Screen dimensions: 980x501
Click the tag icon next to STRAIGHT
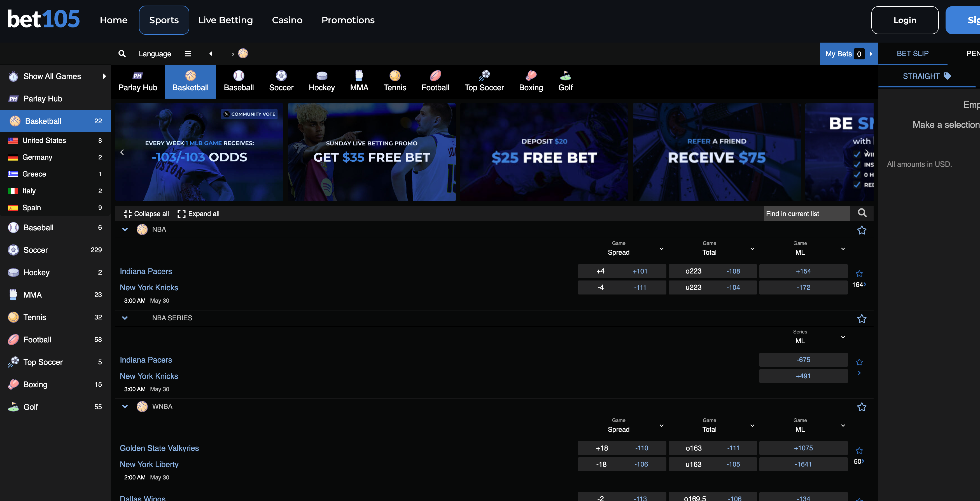pyautogui.click(x=947, y=76)
